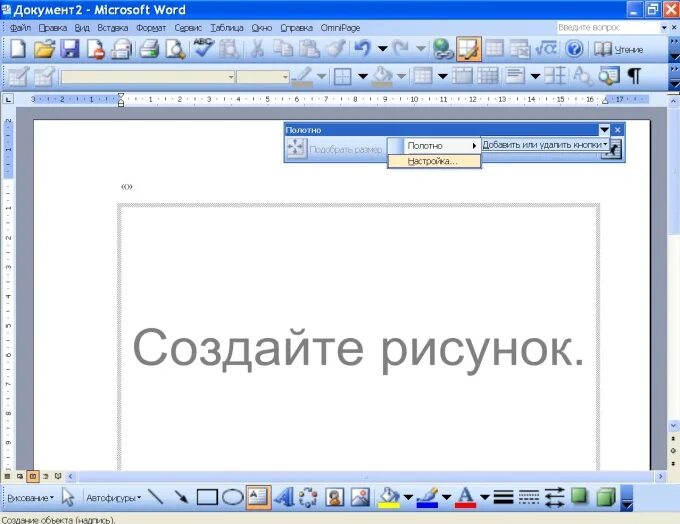
Task: Insert WordArt from drawing toolbar
Action: (284, 497)
